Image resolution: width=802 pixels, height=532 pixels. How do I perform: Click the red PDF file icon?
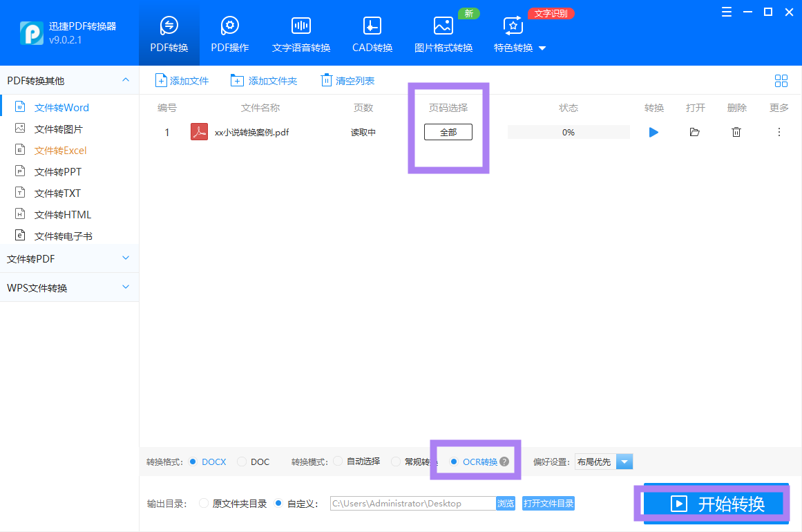point(199,132)
